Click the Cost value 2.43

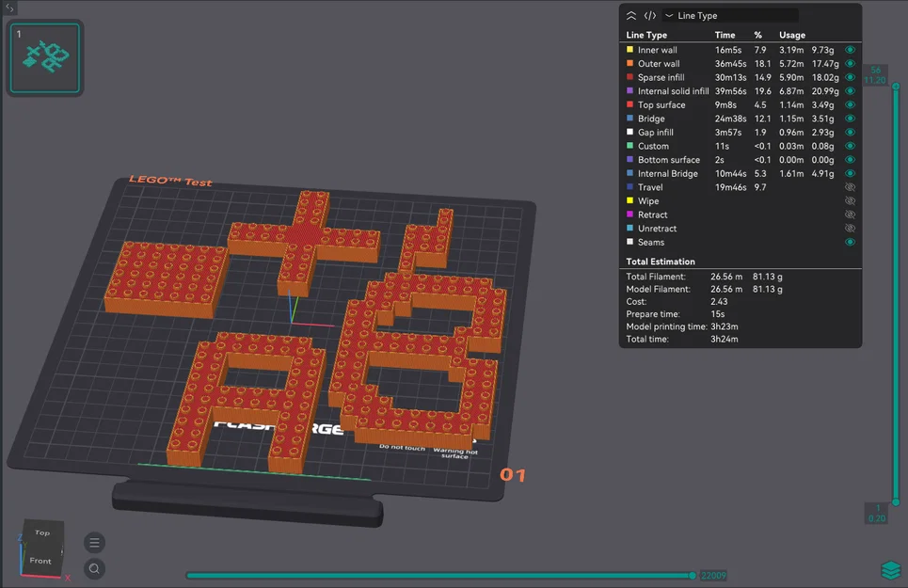(x=719, y=301)
